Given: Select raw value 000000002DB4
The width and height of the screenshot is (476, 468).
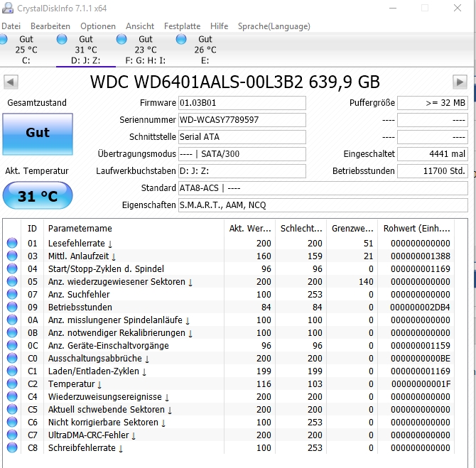Looking at the screenshot, I should tap(420, 307).
